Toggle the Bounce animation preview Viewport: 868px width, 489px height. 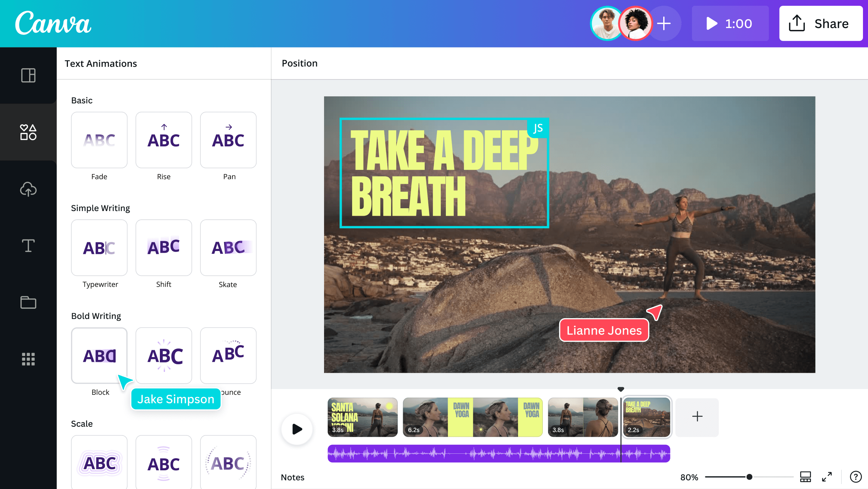coord(228,355)
